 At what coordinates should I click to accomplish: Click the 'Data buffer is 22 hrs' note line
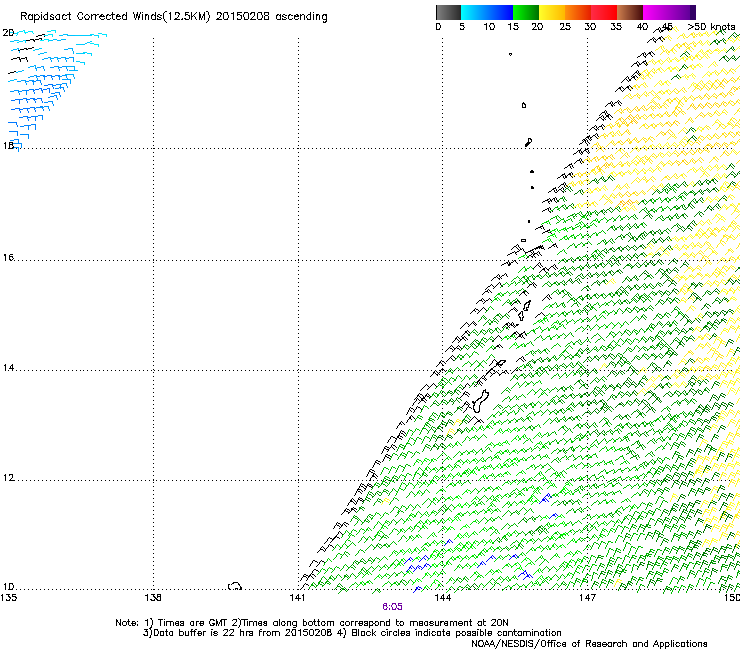352,633
